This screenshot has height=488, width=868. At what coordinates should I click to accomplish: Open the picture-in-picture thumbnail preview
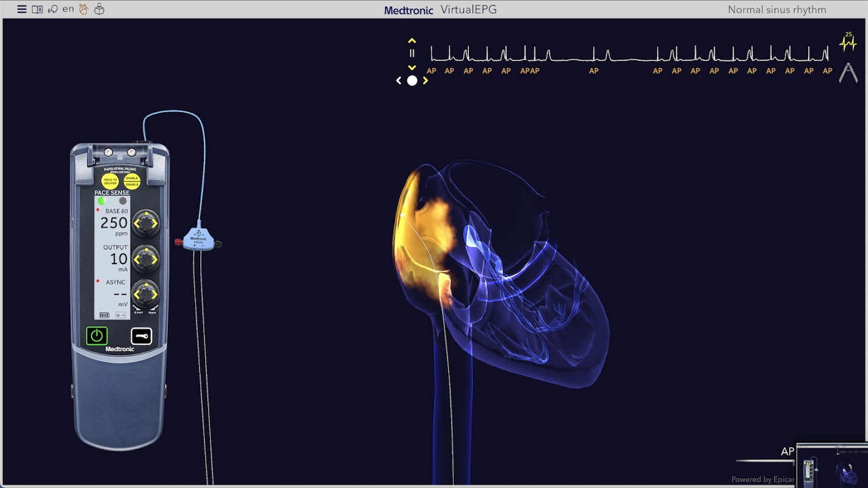[x=833, y=465]
